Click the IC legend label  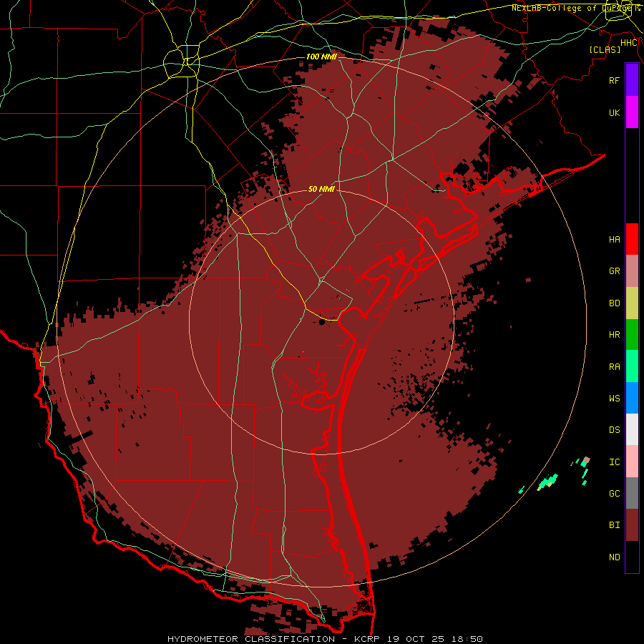tap(614, 462)
